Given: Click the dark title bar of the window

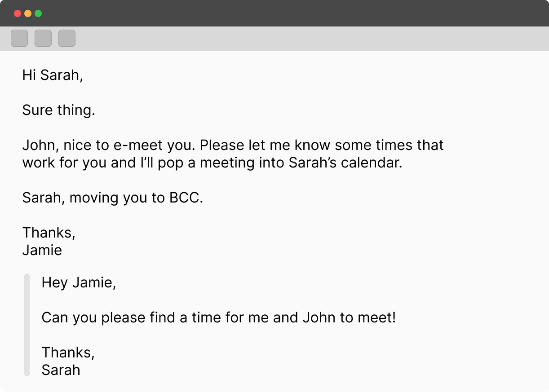Looking at the screenshot, I should pos(274,13).
